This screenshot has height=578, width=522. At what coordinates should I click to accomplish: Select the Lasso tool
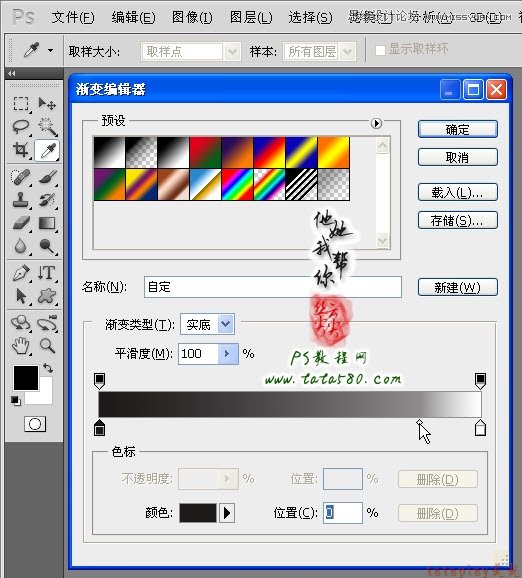pos(21,126)
